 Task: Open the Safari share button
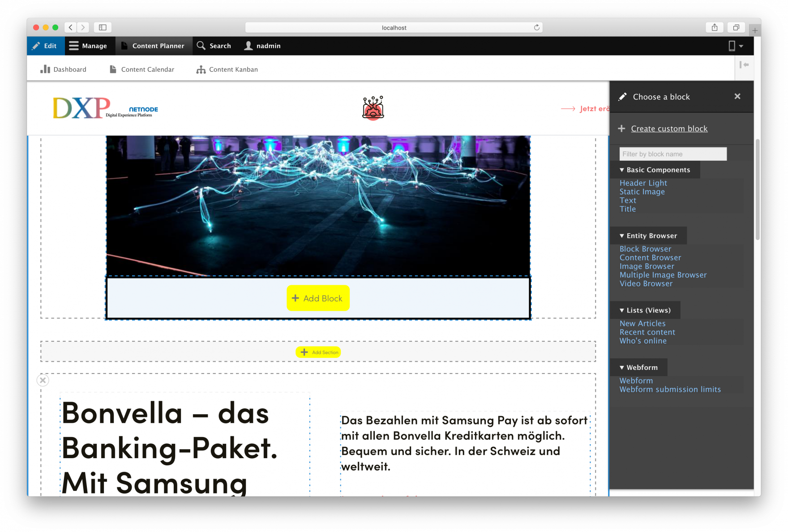click(x=715, y=27)
